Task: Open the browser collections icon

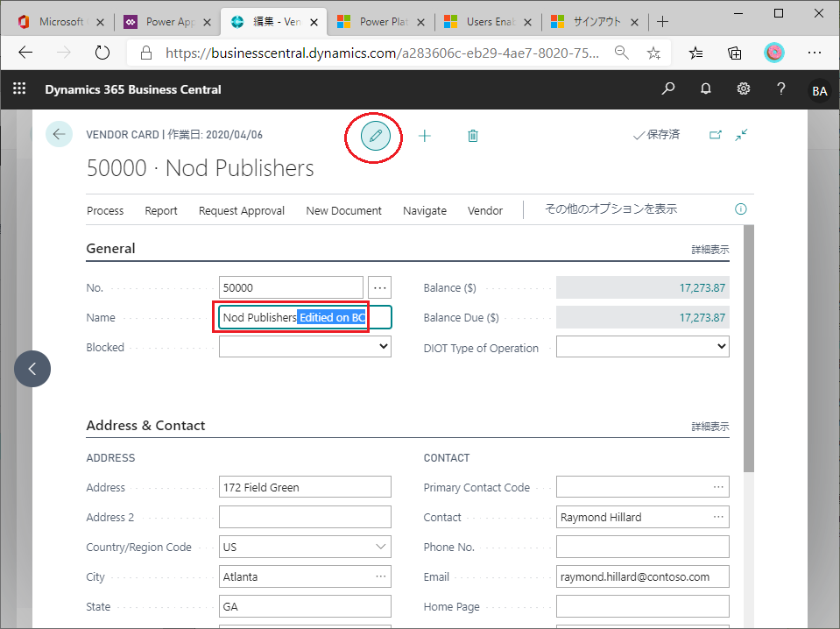Action: point(735,53)
